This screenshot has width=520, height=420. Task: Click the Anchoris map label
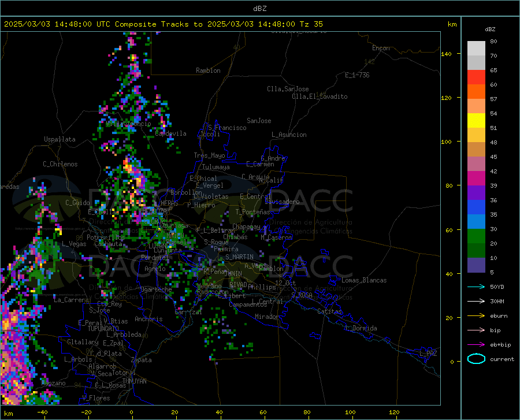pos(148,319)
